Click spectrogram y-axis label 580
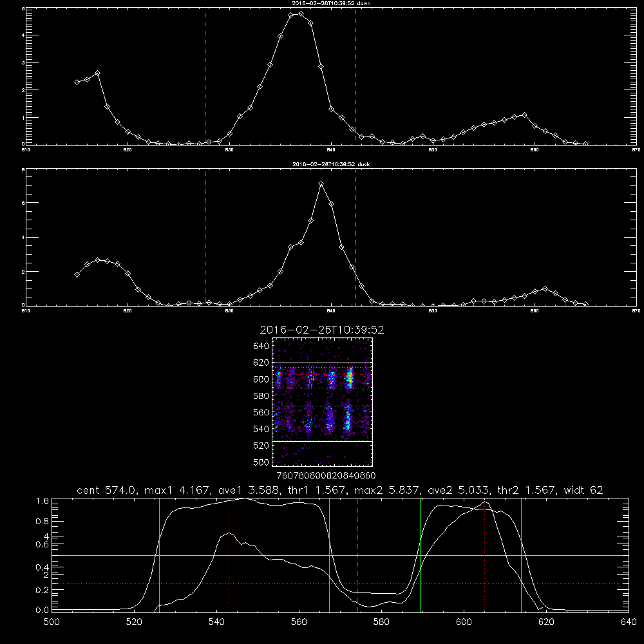644x644 pixels. pyautogui.click(x=261, y=396)
